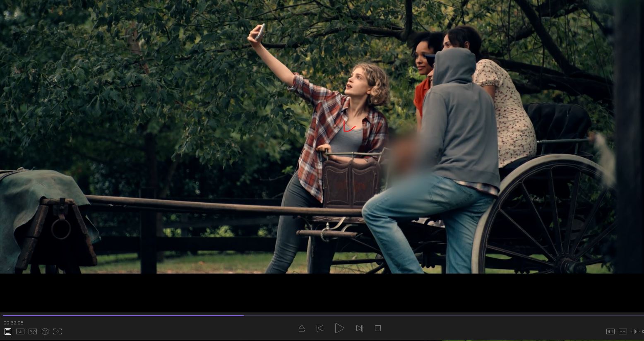Click the raised smartphone in the video
The image size is (644, 341).
(x=260, y=32)
